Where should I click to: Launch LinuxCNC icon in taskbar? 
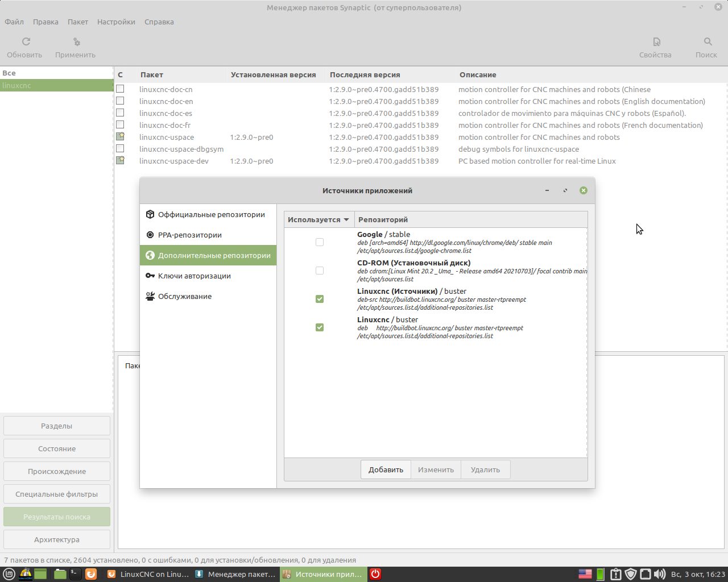26,574
